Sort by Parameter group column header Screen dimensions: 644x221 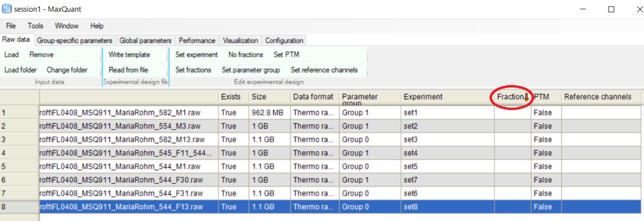369,97
